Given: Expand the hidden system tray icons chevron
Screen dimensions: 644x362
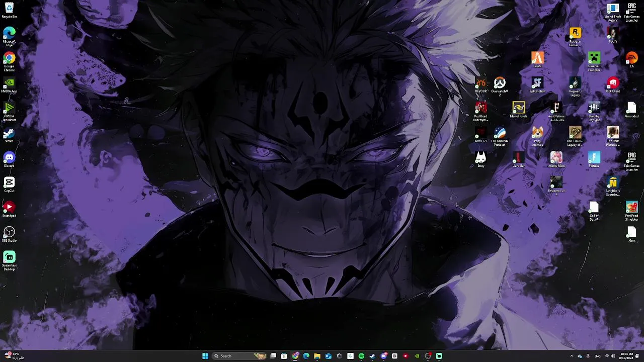Looking at the screenshot, I should pyautogui.click(x=572, y=356).
